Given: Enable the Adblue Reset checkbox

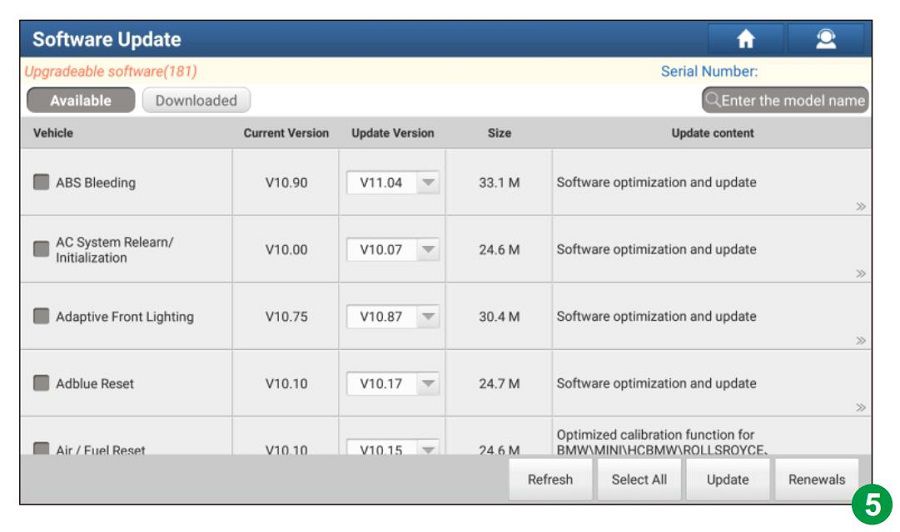Looking at the screenshot, I should tap(42, 384).
